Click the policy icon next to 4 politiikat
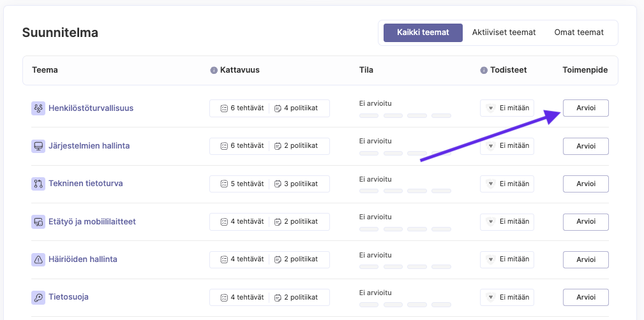The height and width of the screenshot is (320, 644). click(x=278, y=109)
